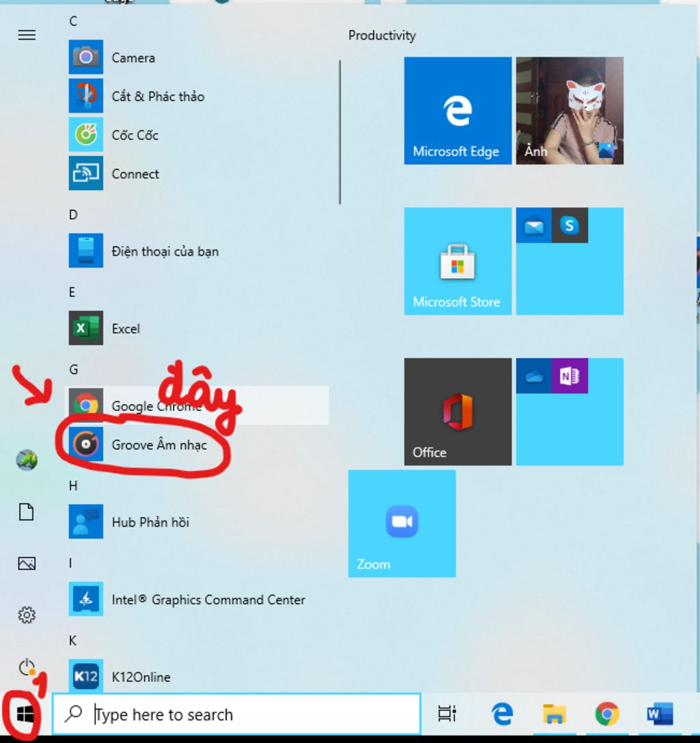The height and width of the screenshot is (743, 700).
Task: Open the OneNote small tile
Action: 569,376
